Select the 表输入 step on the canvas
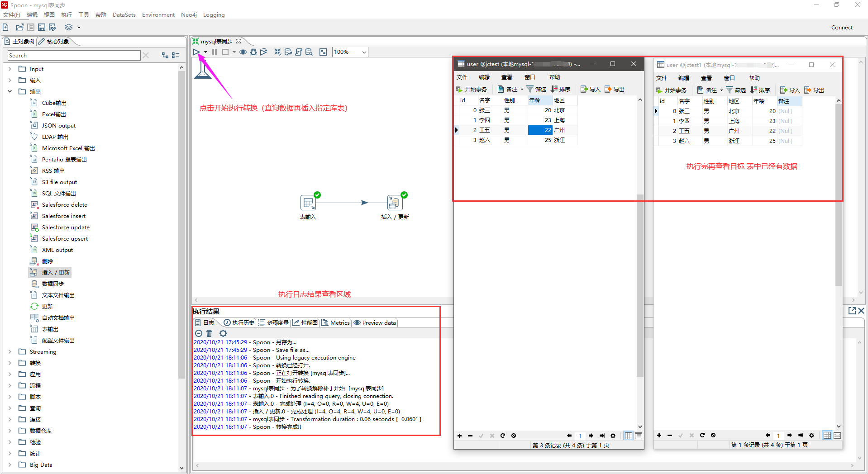868x474 pixels. pyautogui.click(x=308, y=203)
